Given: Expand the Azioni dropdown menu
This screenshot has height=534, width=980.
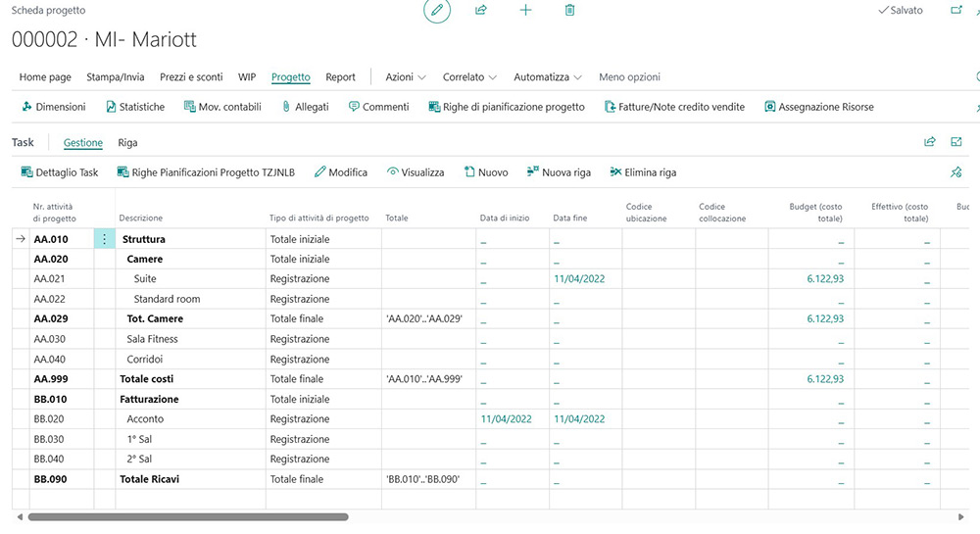Looking at the screenshot, I should pos(406,76).
